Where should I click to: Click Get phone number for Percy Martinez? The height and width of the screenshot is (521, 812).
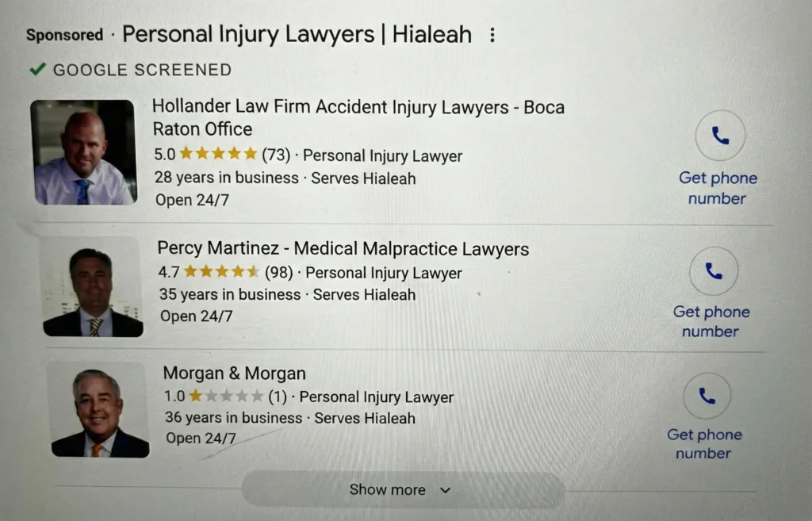click(x=711, y=321)
